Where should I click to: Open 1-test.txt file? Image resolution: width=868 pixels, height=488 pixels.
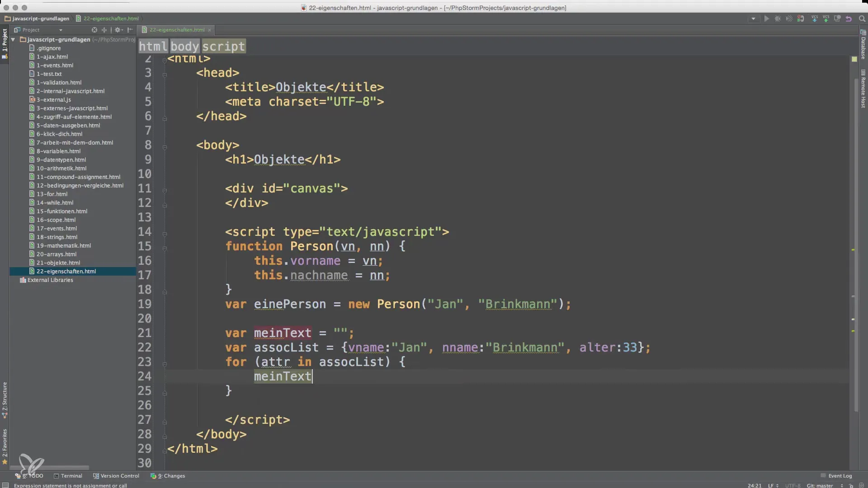[49, 74]
